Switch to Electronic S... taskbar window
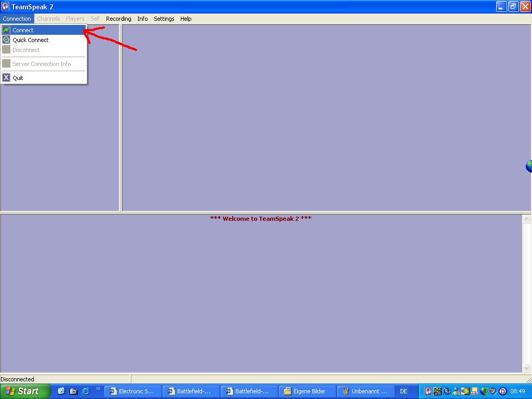 click(132, 391)
